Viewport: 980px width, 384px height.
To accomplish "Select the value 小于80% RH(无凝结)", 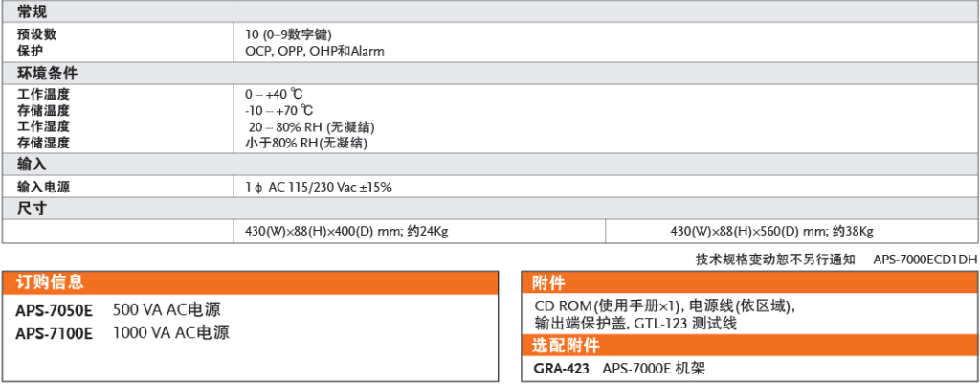I will 306,143.
